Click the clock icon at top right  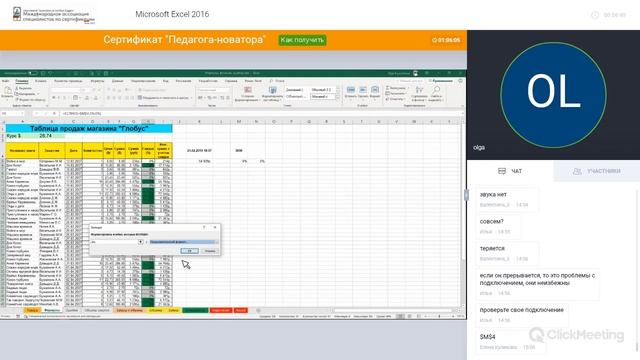tap(595, 15)
